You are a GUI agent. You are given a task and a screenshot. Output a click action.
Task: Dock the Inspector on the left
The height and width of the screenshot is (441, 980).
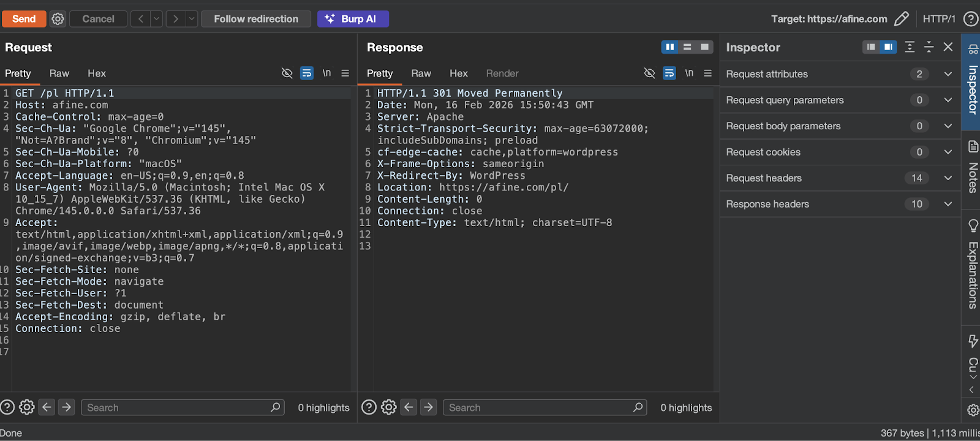coord(871,47)
